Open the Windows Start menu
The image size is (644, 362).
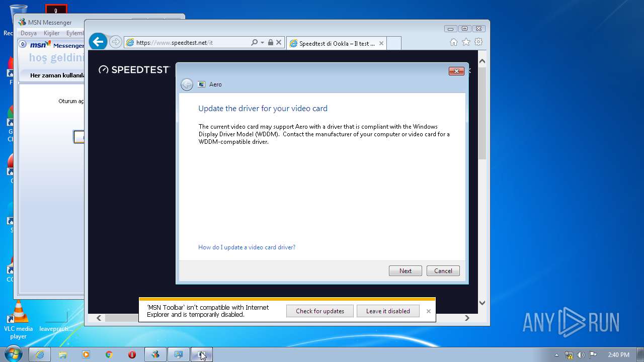13,354
